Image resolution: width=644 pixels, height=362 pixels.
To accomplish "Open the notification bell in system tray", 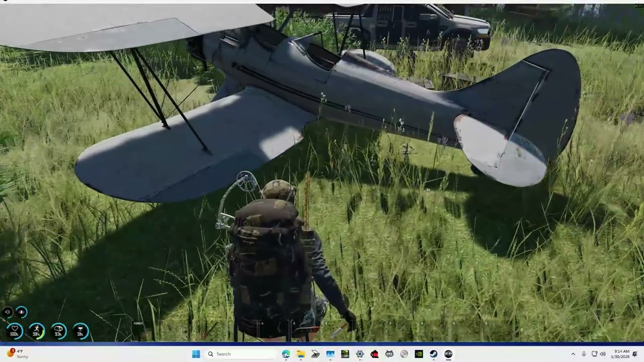I will [635, 354].
